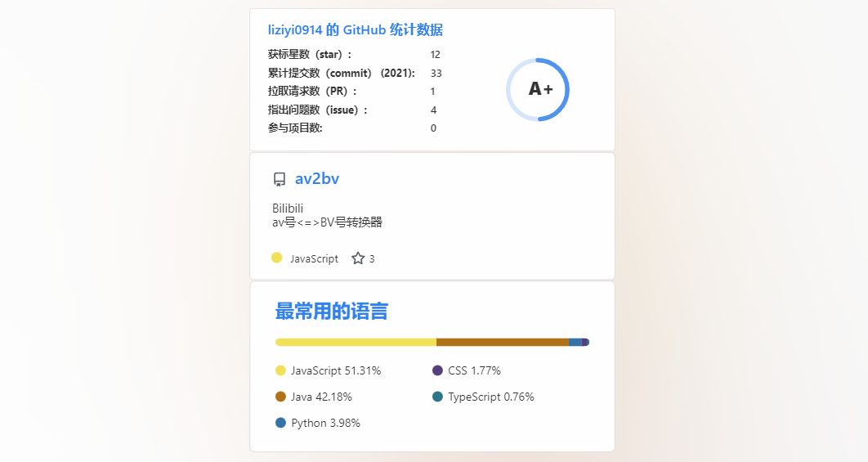868x462 pixels.
Task: Click the teal dot beside TypeScript 0.76%
Action: (437, 397)
